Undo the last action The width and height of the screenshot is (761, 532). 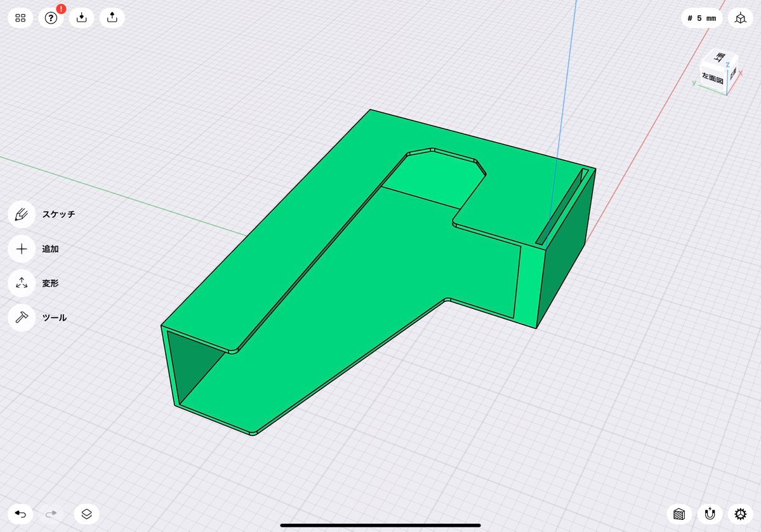[x=20, y=514]
